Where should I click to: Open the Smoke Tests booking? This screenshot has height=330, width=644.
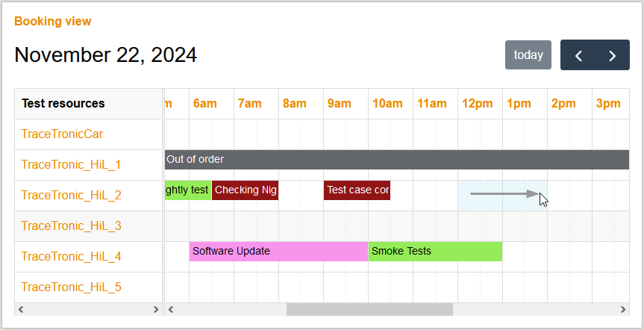point(435,252)
